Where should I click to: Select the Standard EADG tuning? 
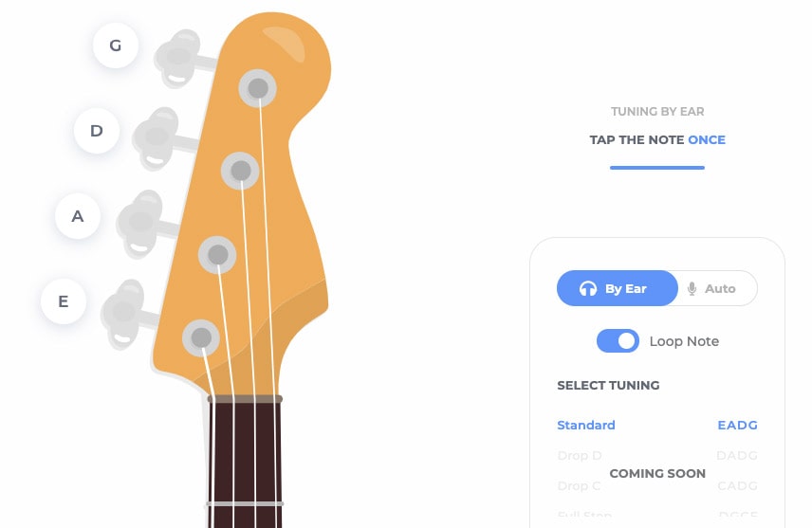(657, 425)
